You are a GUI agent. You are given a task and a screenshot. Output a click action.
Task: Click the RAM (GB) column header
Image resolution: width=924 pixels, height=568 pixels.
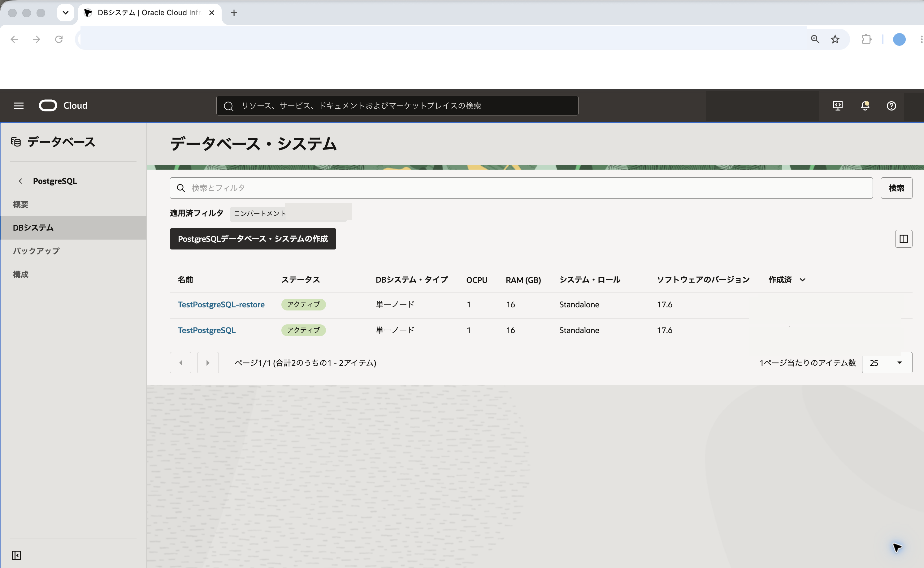click(x=523, y=280)
